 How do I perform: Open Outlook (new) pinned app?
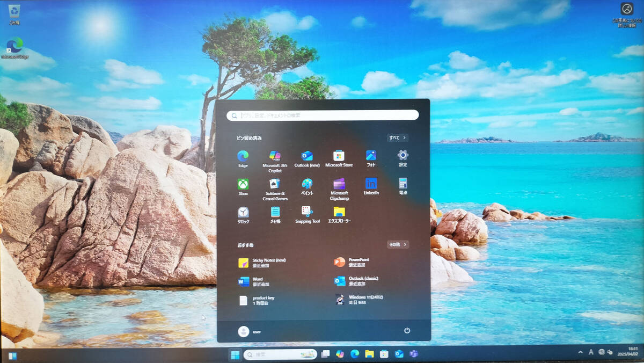coord(307,158)
